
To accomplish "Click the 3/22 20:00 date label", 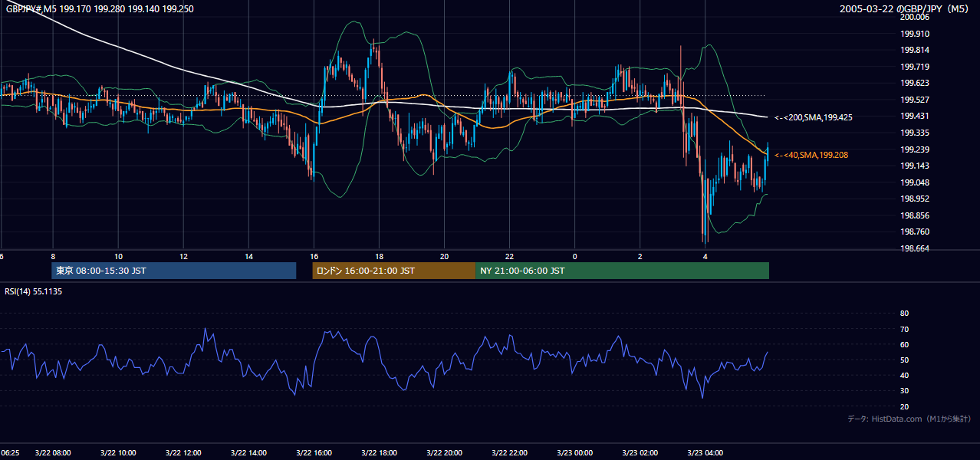I will [x=445, y=452].
